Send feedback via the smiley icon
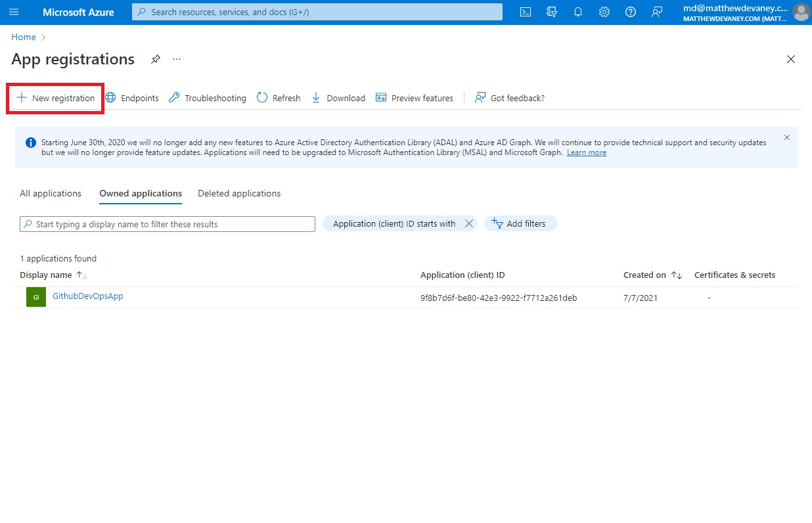Screen dimensions: 812x523 click(656, 12)
